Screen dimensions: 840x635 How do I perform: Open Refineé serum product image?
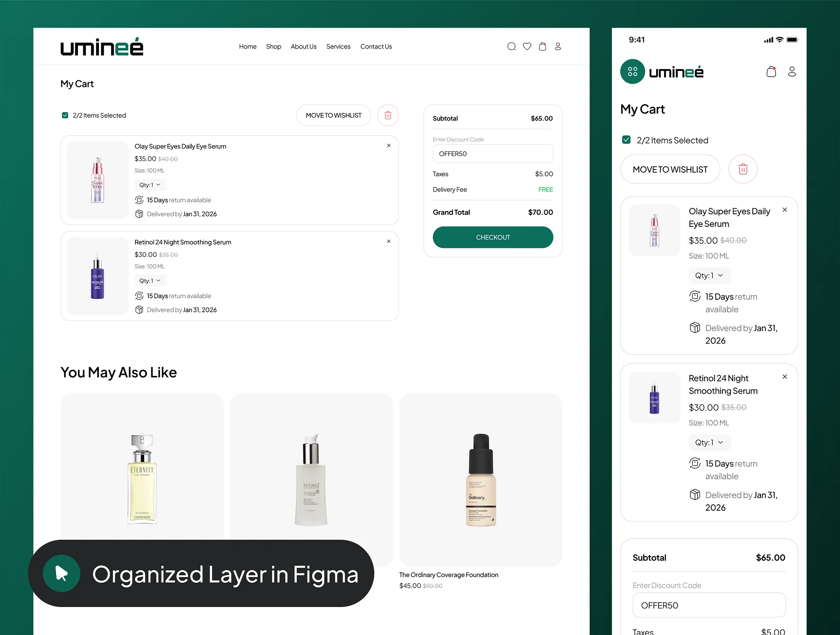(x=311, y=479)
